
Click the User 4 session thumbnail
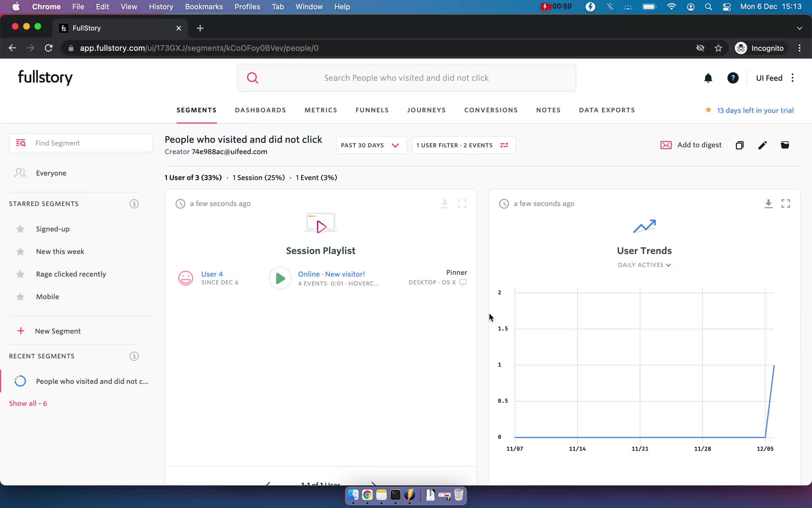186,278
